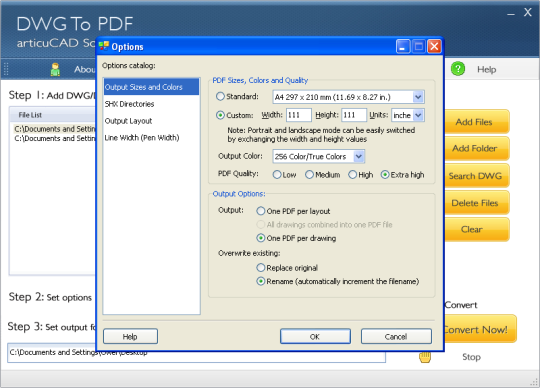This screenshot has width=540, height=388.
Task: Set PDF Quality to Extra high
Action: 385,175
